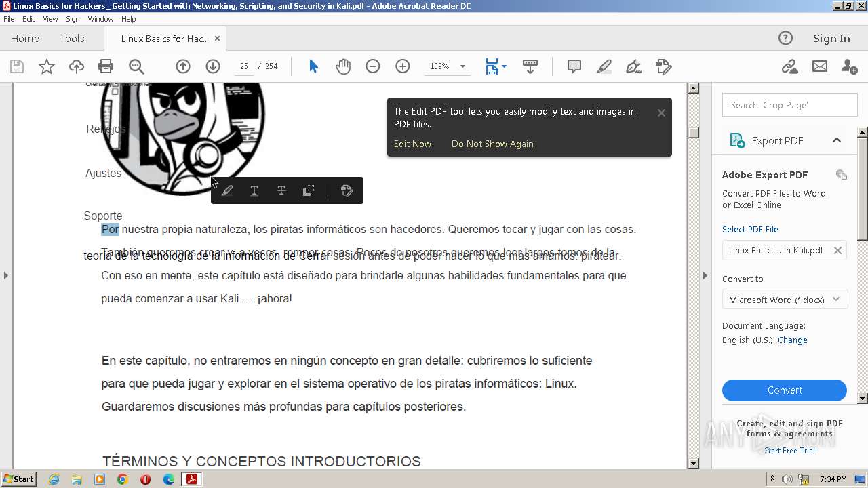868x488 pixels.
Task: Activate the hand pan tool
Action: click(343, 66)
